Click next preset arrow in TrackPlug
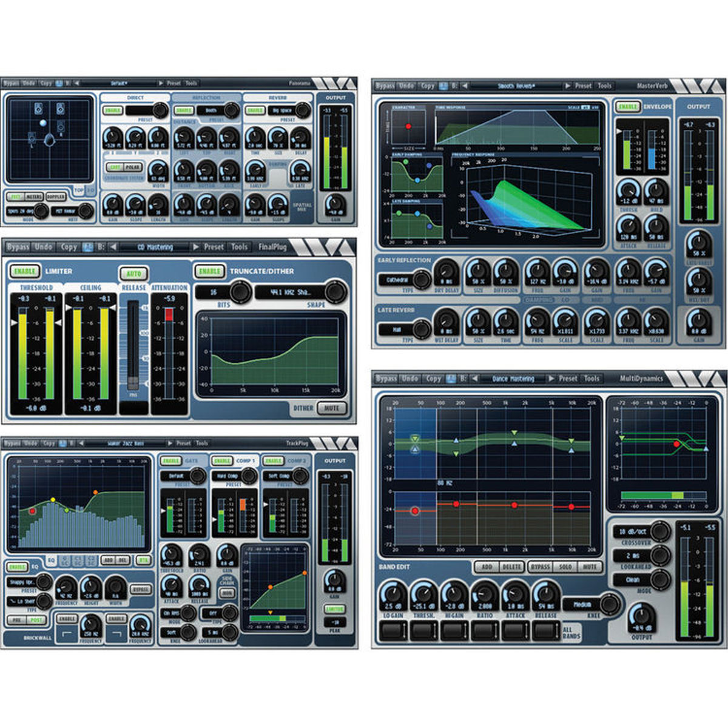The image size is (728, 728). pos(169,443)
